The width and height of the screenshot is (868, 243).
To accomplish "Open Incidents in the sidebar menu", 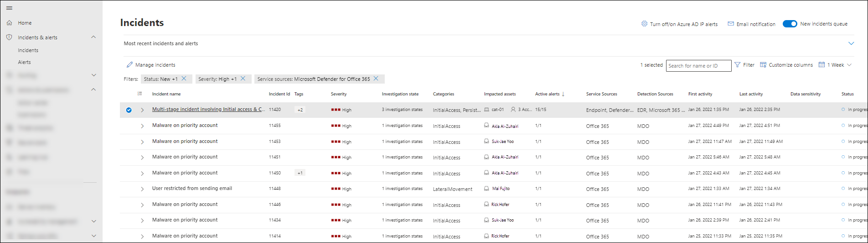I will click(28, 50).
